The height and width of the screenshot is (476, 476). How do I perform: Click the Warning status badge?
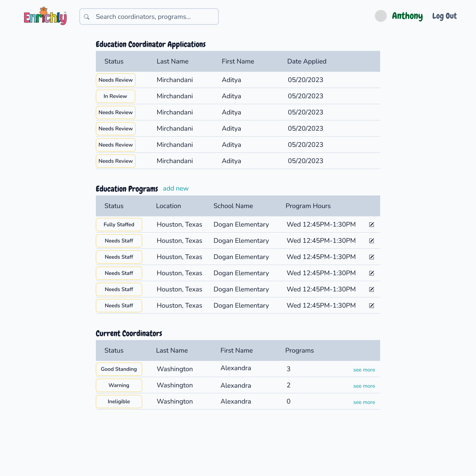[119, 385]
